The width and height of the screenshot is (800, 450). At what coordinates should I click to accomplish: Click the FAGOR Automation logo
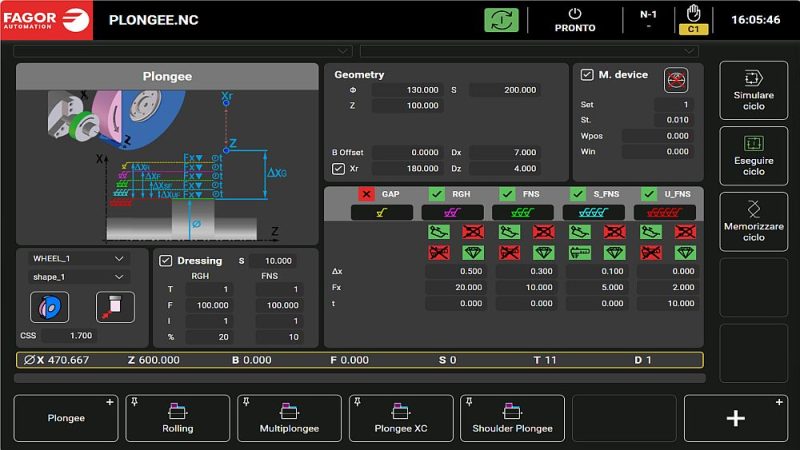point(46,20)
